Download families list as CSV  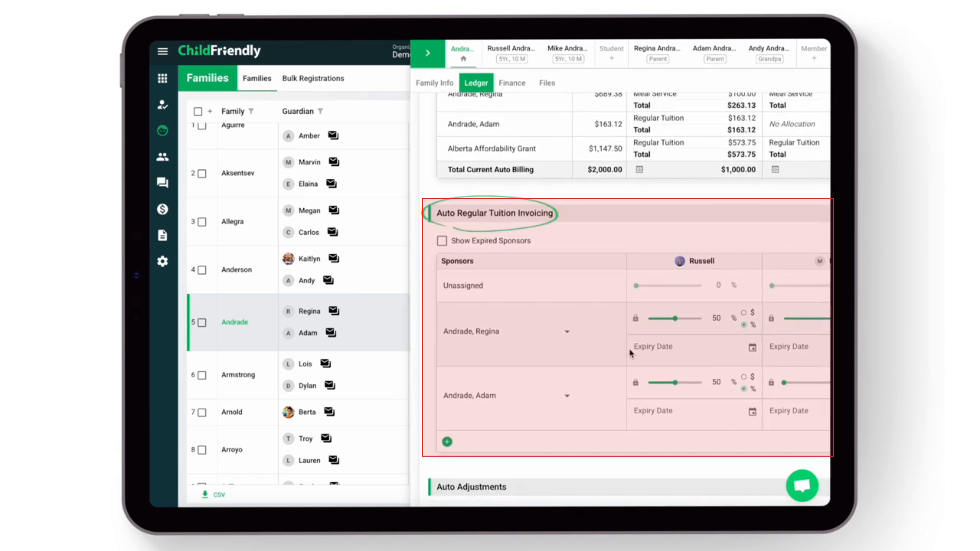click(x=213, y=494)
